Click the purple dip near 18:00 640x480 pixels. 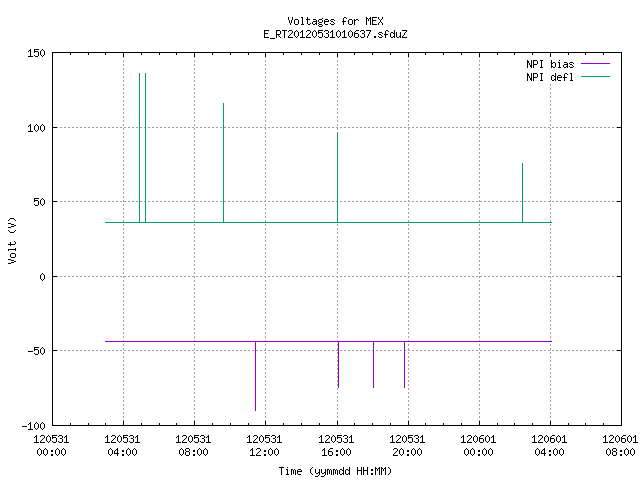point(373,364)
